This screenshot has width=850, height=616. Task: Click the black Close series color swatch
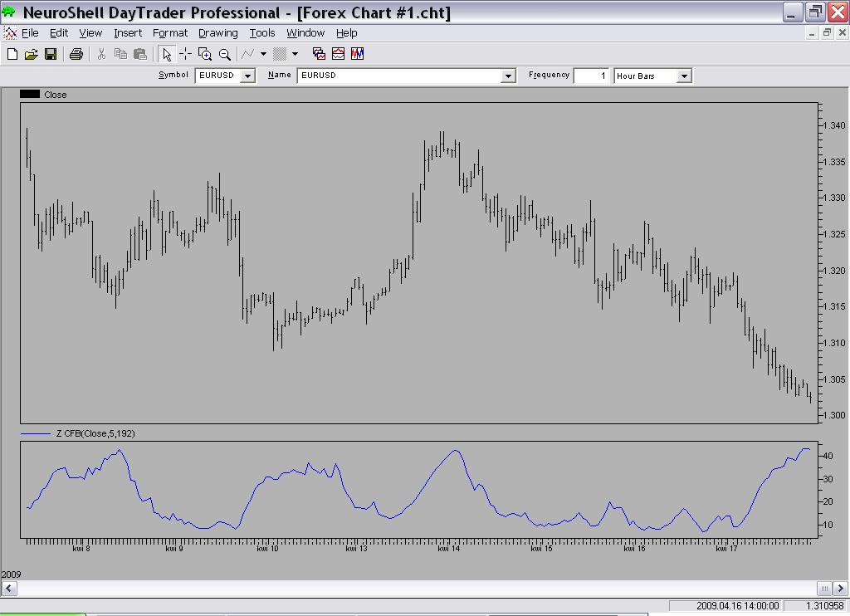[x=30, y=94]
